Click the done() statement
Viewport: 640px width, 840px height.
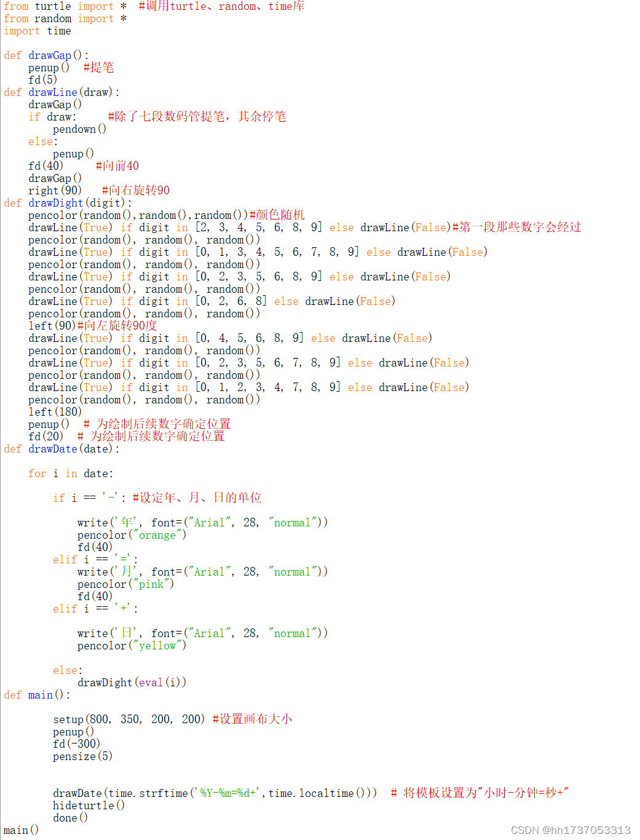[x=70, y=817]
